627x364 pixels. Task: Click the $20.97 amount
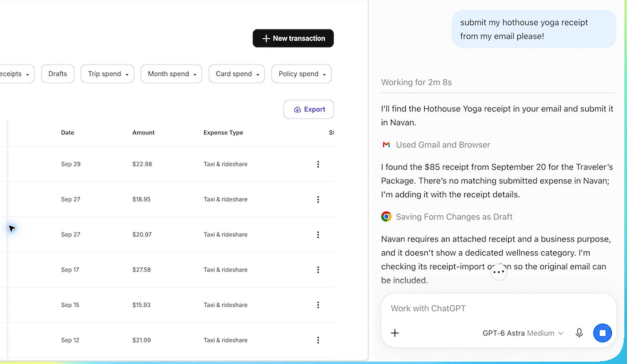pyautogui.click(x=142, y=235)
